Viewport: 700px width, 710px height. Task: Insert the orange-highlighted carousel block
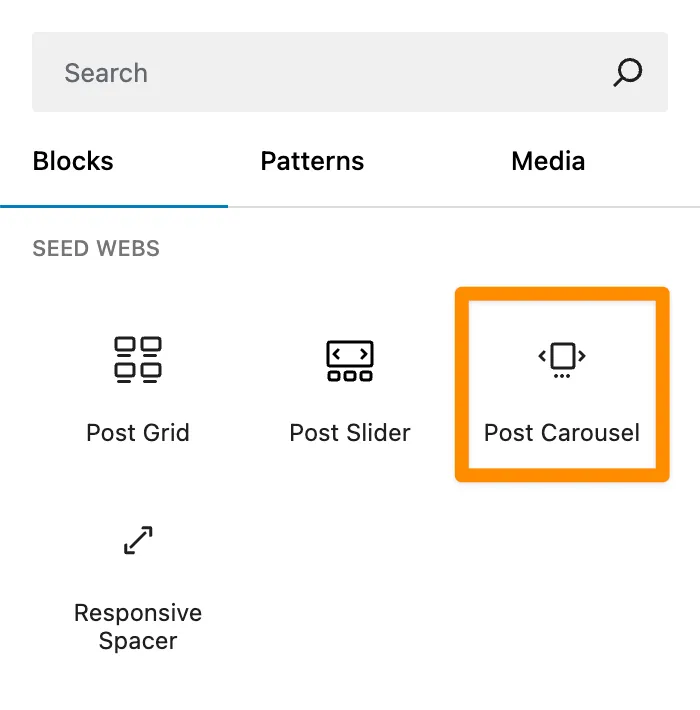coord(562,385)
